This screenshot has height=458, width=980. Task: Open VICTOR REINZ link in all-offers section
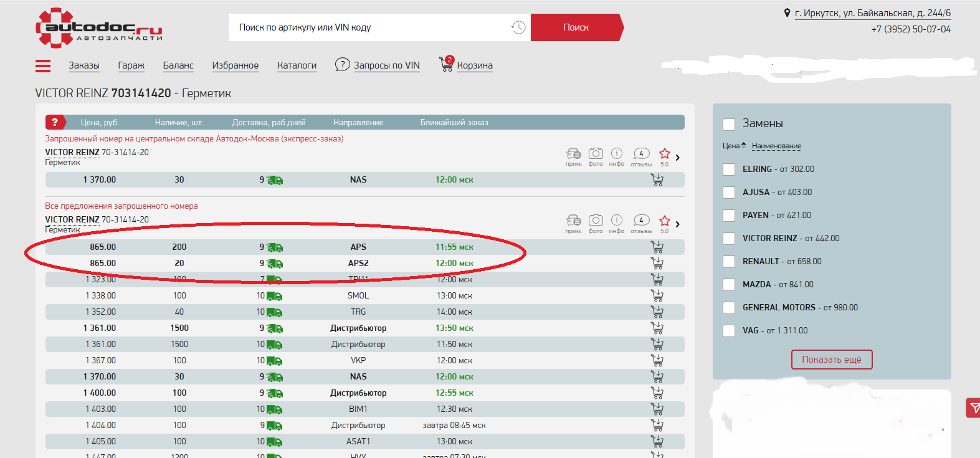pyautogui.click(x=72, y=219)
